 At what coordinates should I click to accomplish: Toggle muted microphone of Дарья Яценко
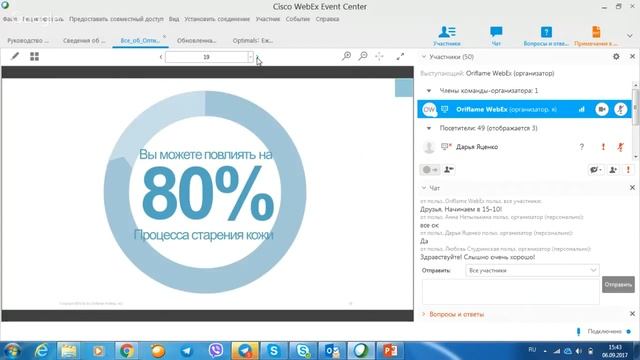621,147
